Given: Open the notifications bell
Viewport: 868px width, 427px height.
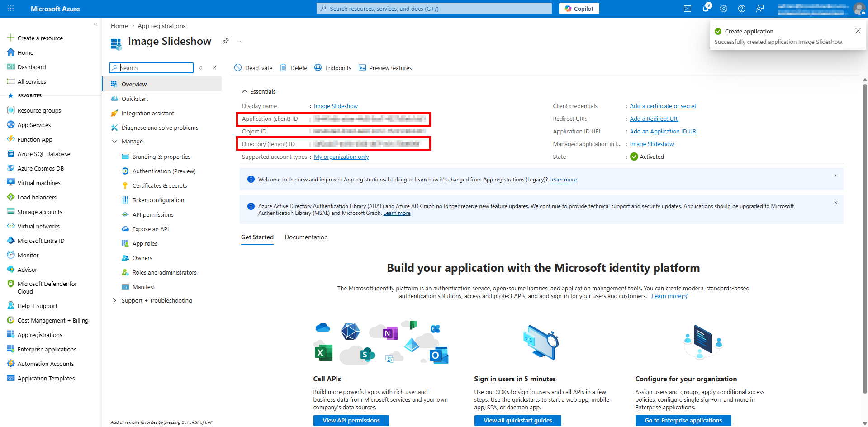Looking at the screenshot, I should click(706, 9).
